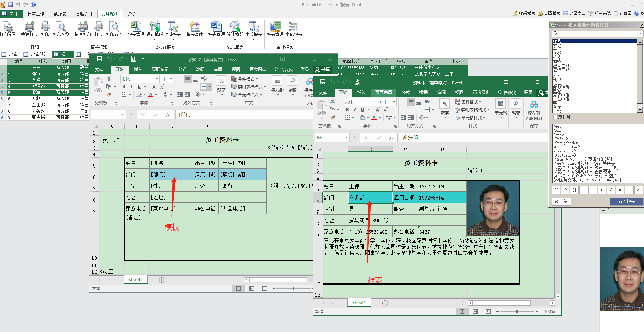
Task: Click 快速打印 in the 打印 group
Action: click(30, 29)
